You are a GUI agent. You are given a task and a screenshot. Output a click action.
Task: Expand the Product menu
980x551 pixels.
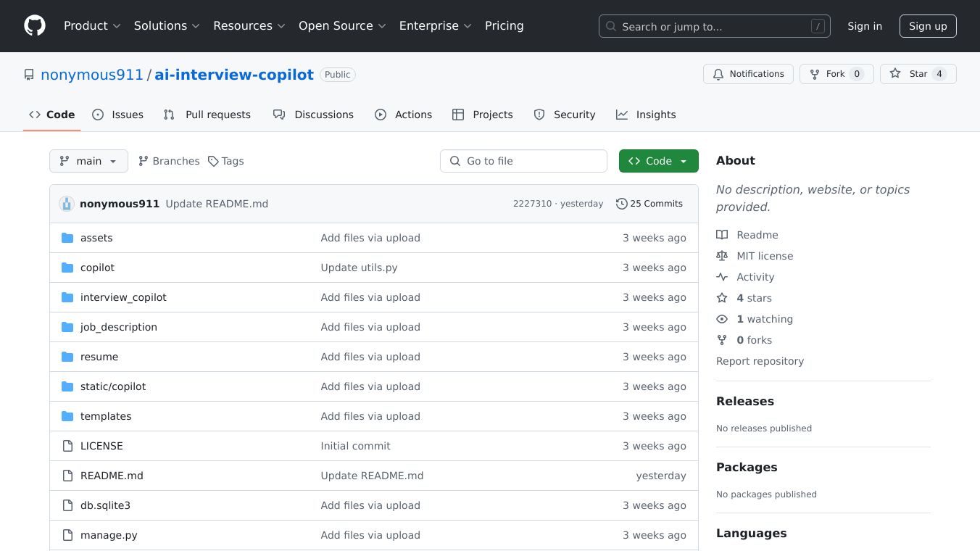pyautogui.click(x=92, y=26)
